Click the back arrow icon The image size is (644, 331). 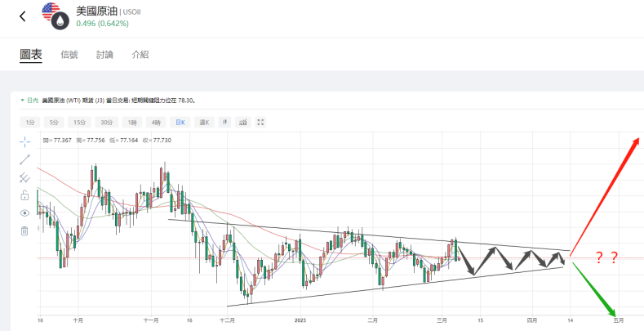tap(22, 16)
